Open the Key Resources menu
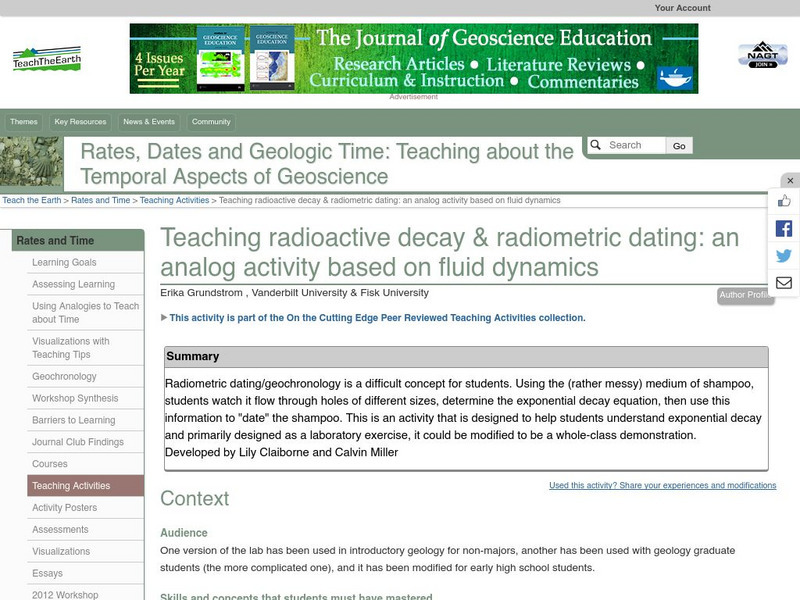Viewport: 800px width, 600px height. pyautogui.click(x=81, y=122)
